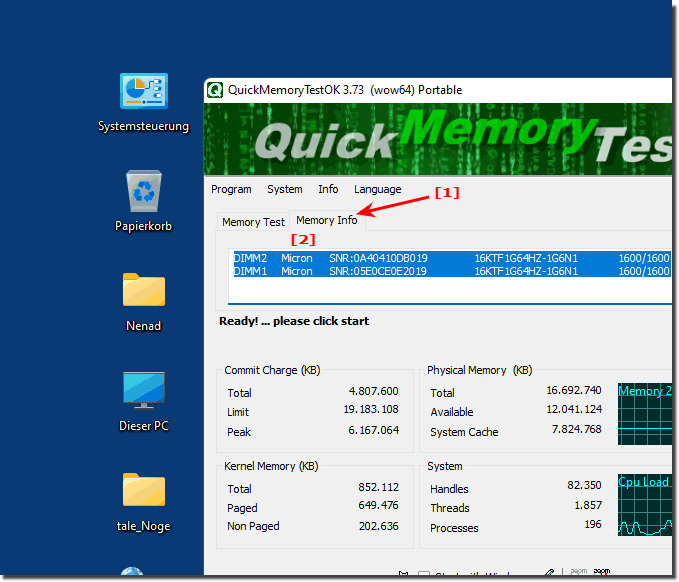Click Commit Charge Limit value 19.183.108
The width and height of the screenshot is (679, 582).
pyautogui.click(x=371, y=409)
